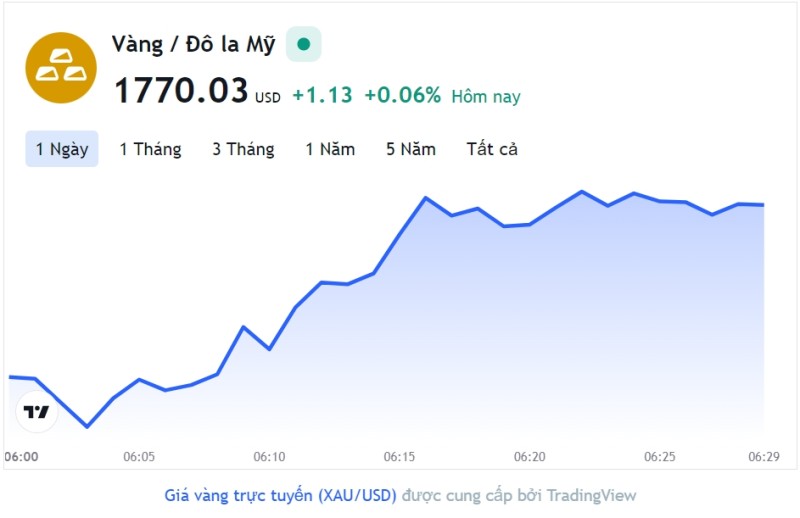Select the 1 Năm range
Image resolution: width=800 pixels, height=518 pixels.
tap(330, 149)
